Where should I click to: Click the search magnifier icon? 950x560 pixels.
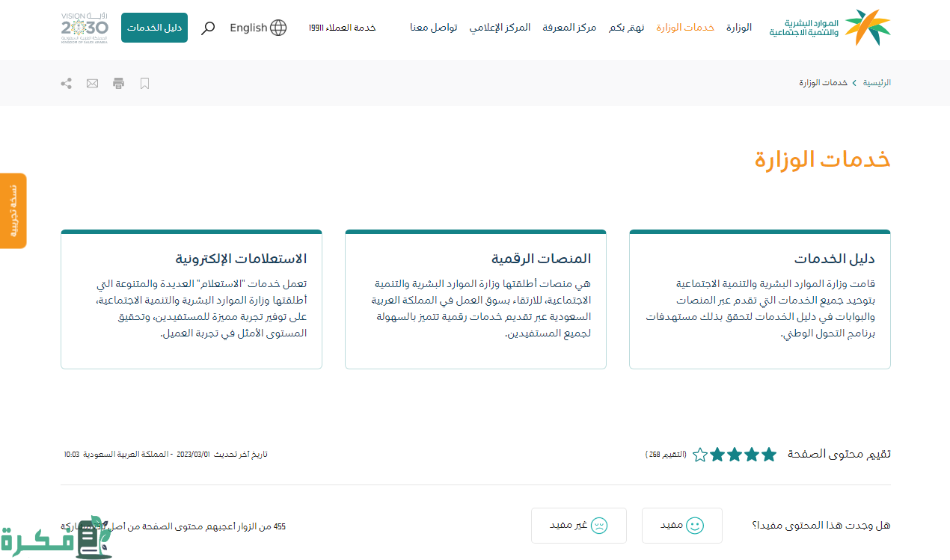[x=209, y=28]
